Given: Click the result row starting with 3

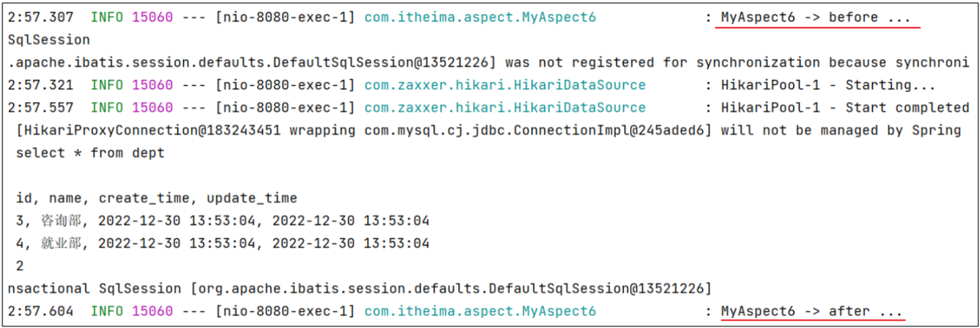Looking at the screenshot, I should coord(223,221).
